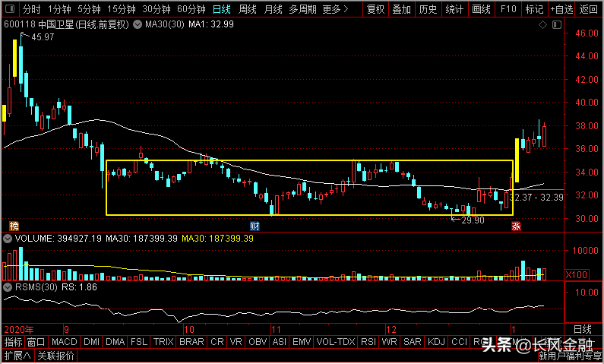Click the 榜 marker icon on chart
Screen dimensions: 604x364
click(x=14, y=226)
